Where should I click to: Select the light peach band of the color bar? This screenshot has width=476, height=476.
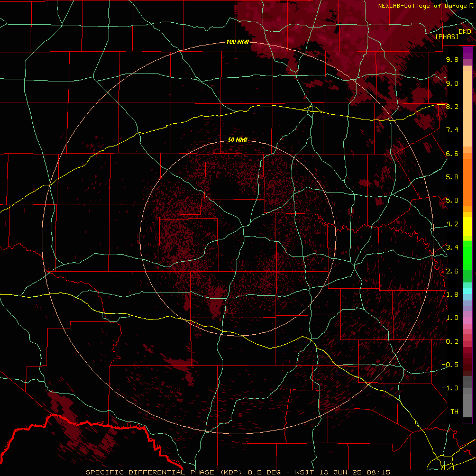click(467, 108)
